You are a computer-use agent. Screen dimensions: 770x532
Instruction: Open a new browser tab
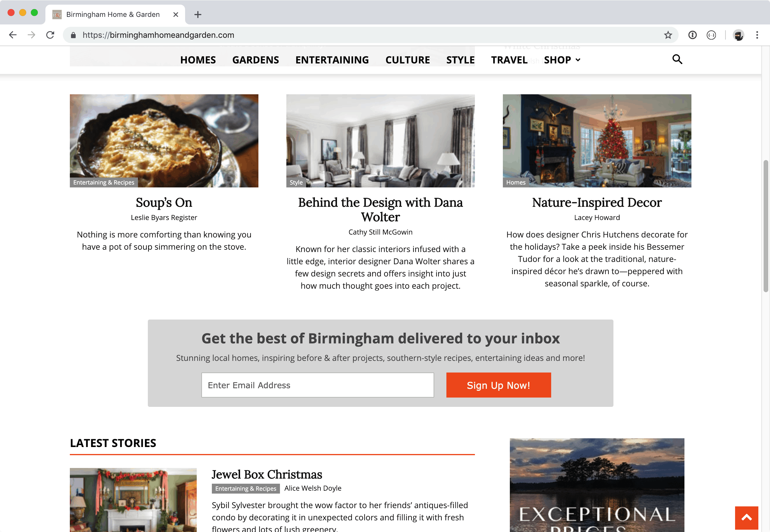point(198,15)
